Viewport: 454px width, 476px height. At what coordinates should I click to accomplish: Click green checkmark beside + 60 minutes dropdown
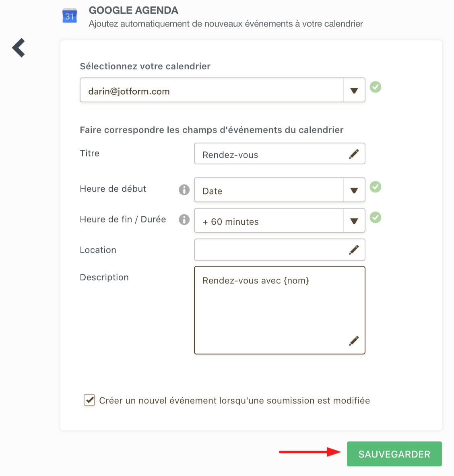[376, 217]
